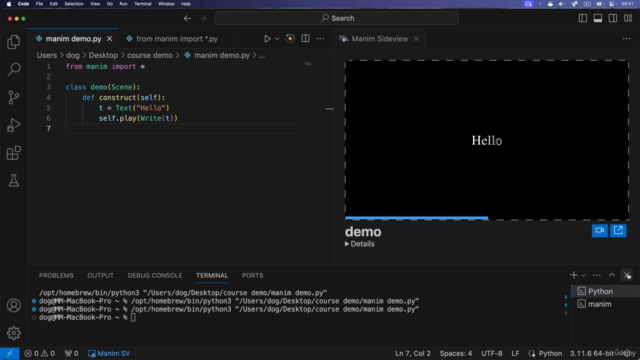Open the Apple menu
Screen dimensions: 640x360
tap(9, 4)
